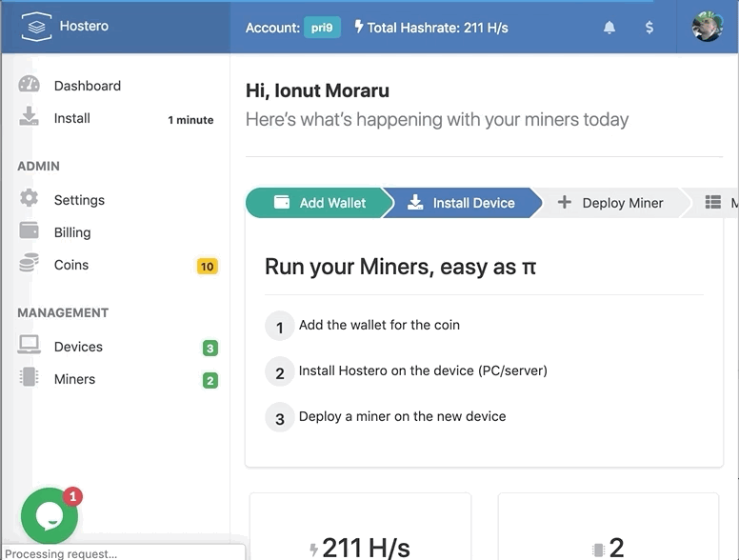Click the Devices laptop icon

click(x=30, y=346)
